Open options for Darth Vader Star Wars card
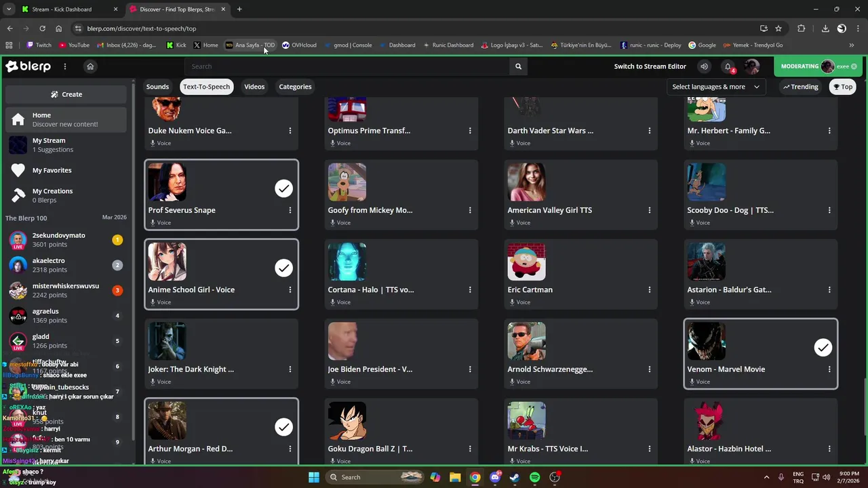 pyautogui.click(x=650, y=131)
